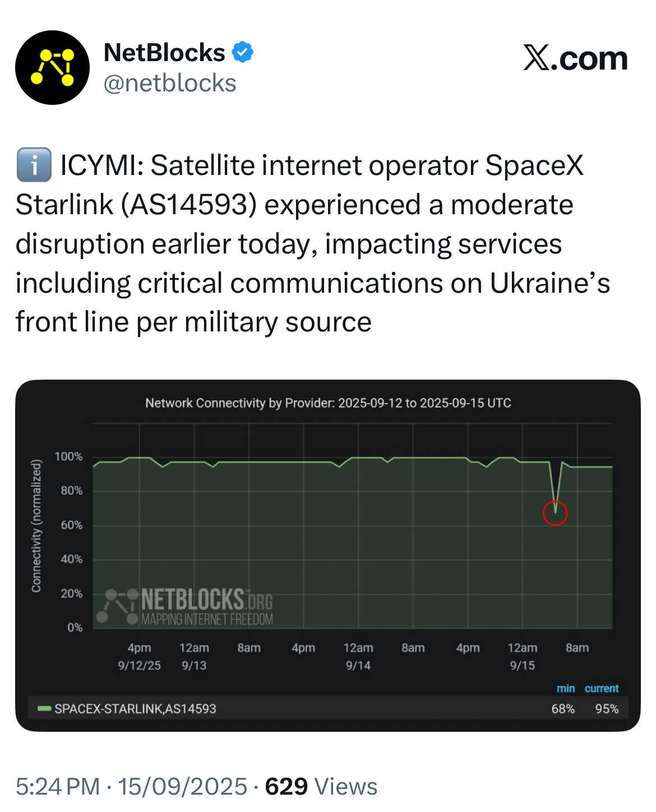Image resolution: width=656 pixels, height=812 pixels.
Task: Click the green SPACEX-STARLINK legend swatch
Action: pyautogui.click(x=44, y=709)
